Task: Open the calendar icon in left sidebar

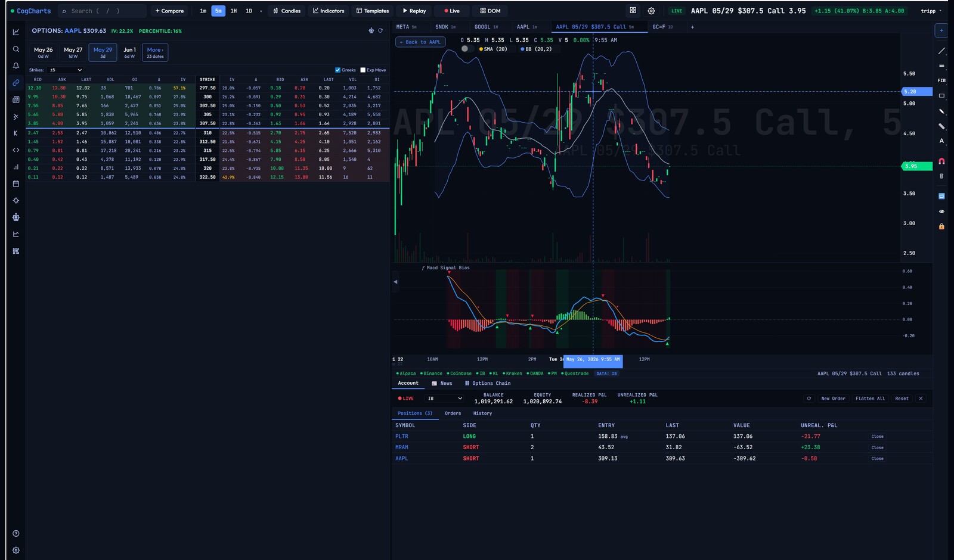Action: click(x=16, y=183)
